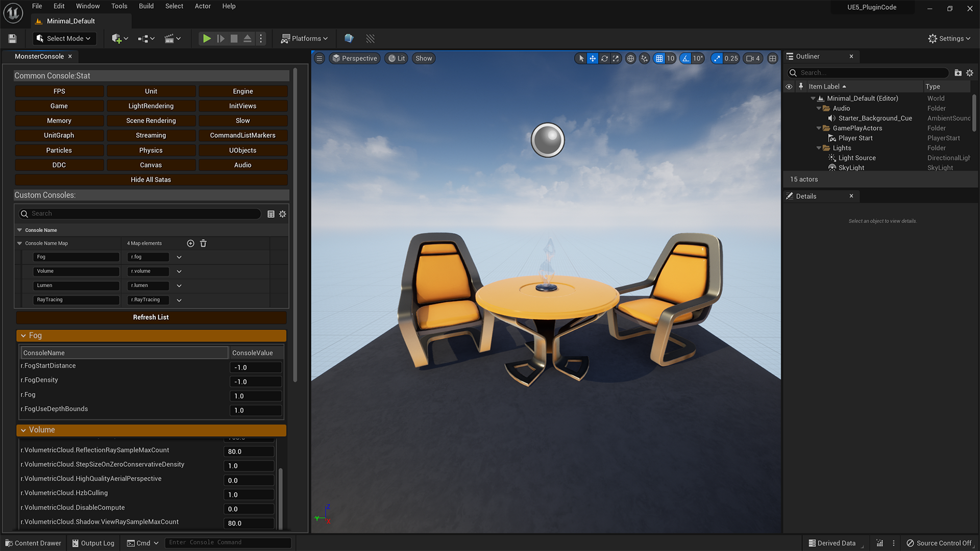Open camera speed setting 4
The image size is (980, 551).
coord(753,58)
